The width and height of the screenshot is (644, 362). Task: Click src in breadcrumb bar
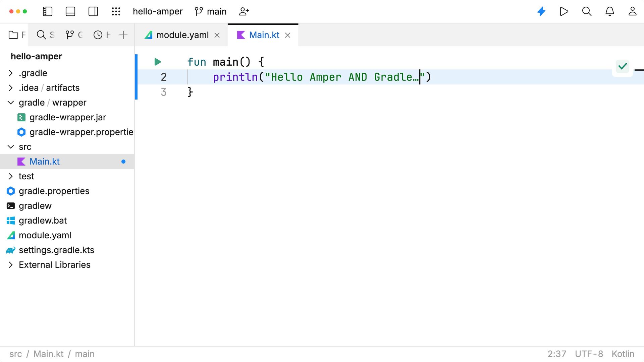point(16,354)
